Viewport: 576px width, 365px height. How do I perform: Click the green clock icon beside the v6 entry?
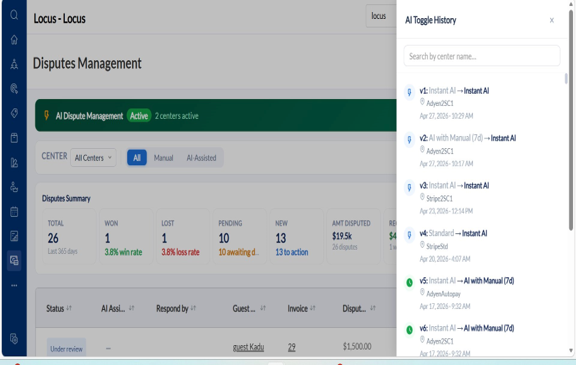(409, 330)
